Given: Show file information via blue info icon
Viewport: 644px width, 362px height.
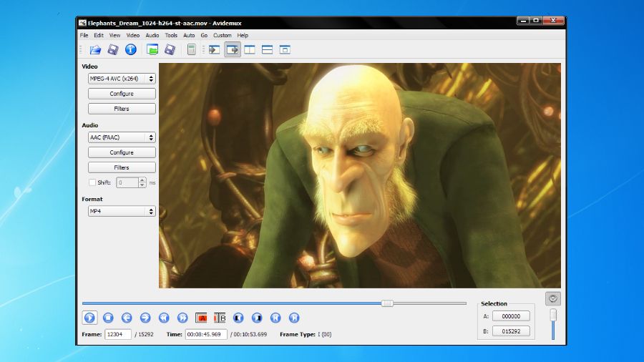Looking at the screenshot, I should [131, 49].
